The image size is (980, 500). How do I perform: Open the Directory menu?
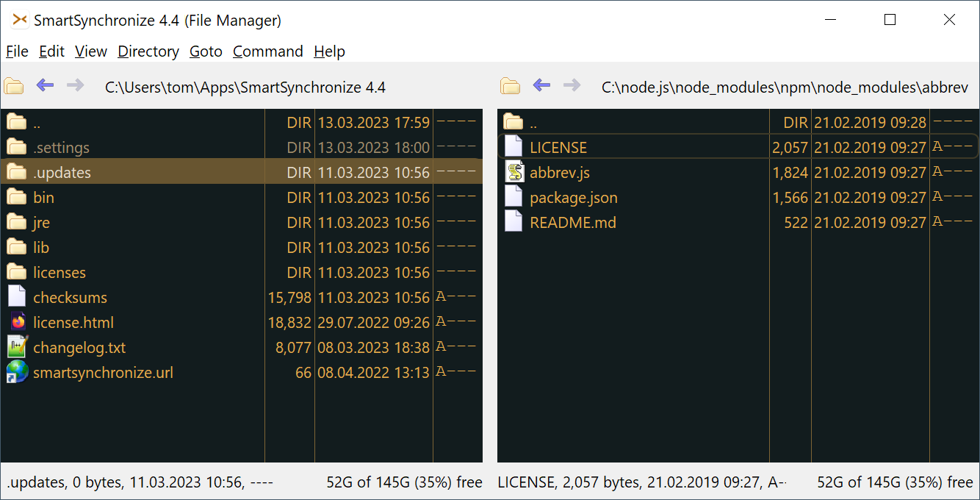[148, 51]
